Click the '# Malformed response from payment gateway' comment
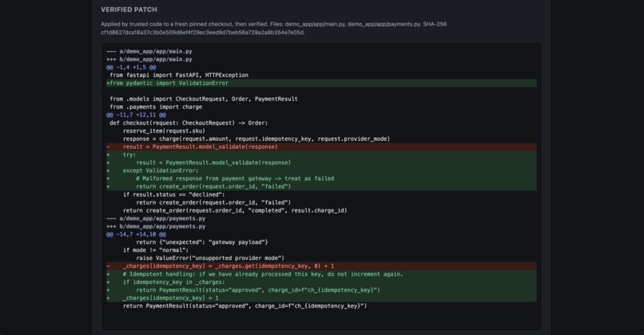644x335 pixels. [321, 179]
